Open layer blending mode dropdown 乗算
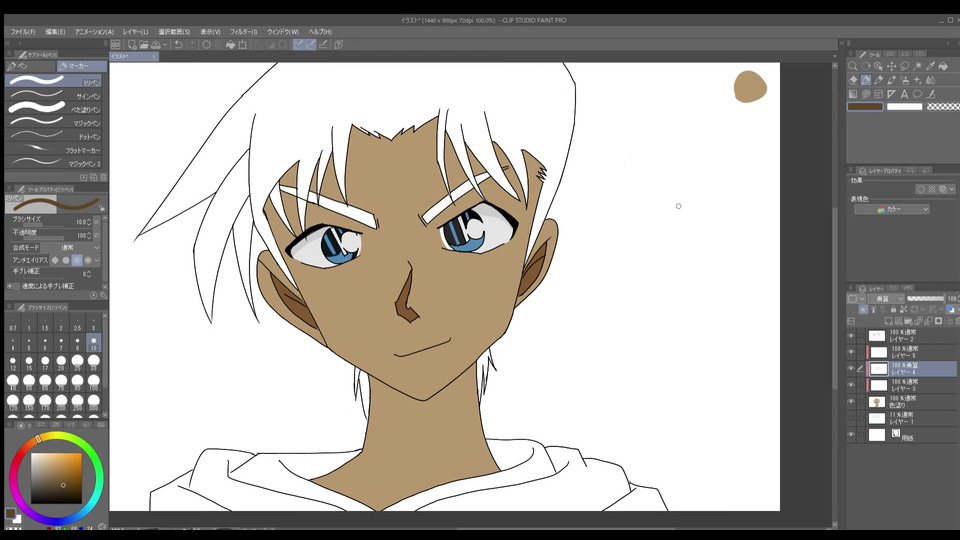Viewport: 960px width, 540px height. tap(884, 298)
